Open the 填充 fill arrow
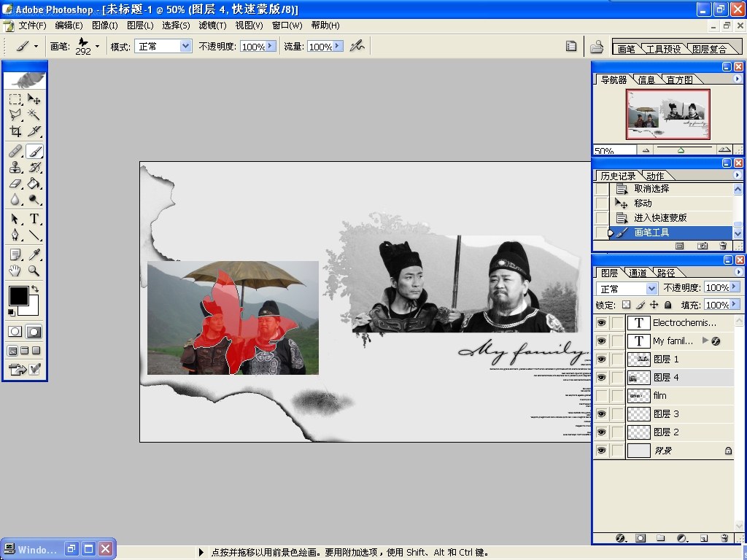 (734, 304)
